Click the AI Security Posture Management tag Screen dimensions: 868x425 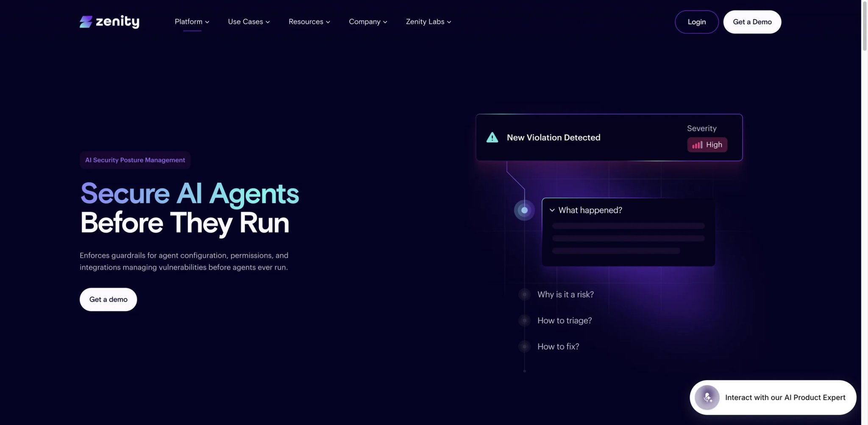pos(135,160)
